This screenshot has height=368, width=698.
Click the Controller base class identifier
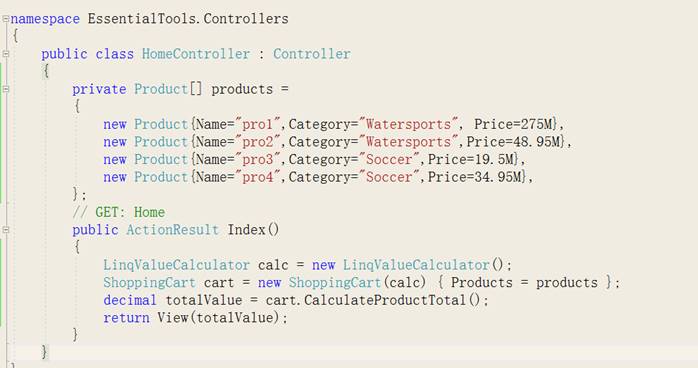[x=312, y=54]
